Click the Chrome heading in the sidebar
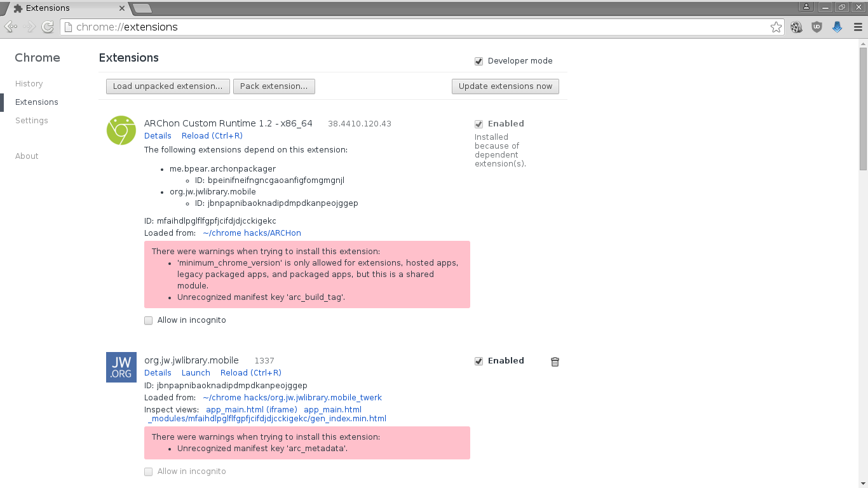868x488 pixels. [37, 57]
